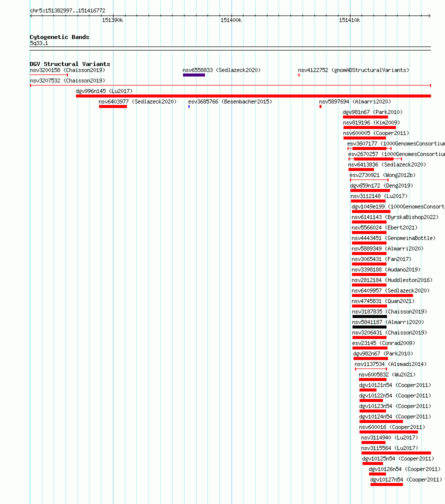Open nsv5897694 (Almarri2020) label
Image resolution: width=445 pixels, height=504 pixels.
(x=355, y=101)
